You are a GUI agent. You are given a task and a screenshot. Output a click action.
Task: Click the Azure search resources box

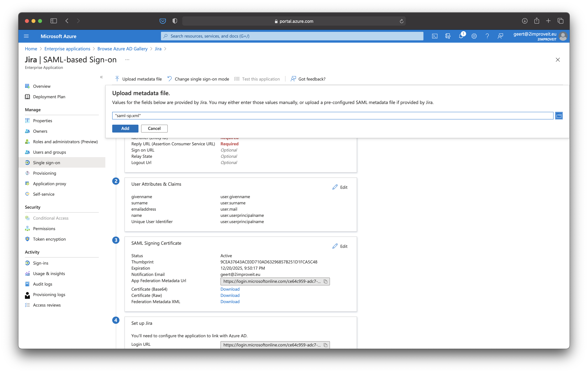(292, 36)
